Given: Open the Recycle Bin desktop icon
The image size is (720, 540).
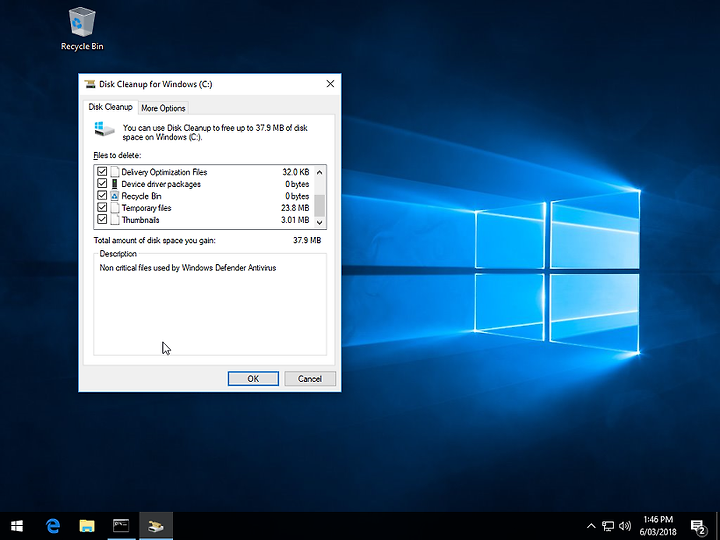Looking at the screenshot, I should pos(82,28).
